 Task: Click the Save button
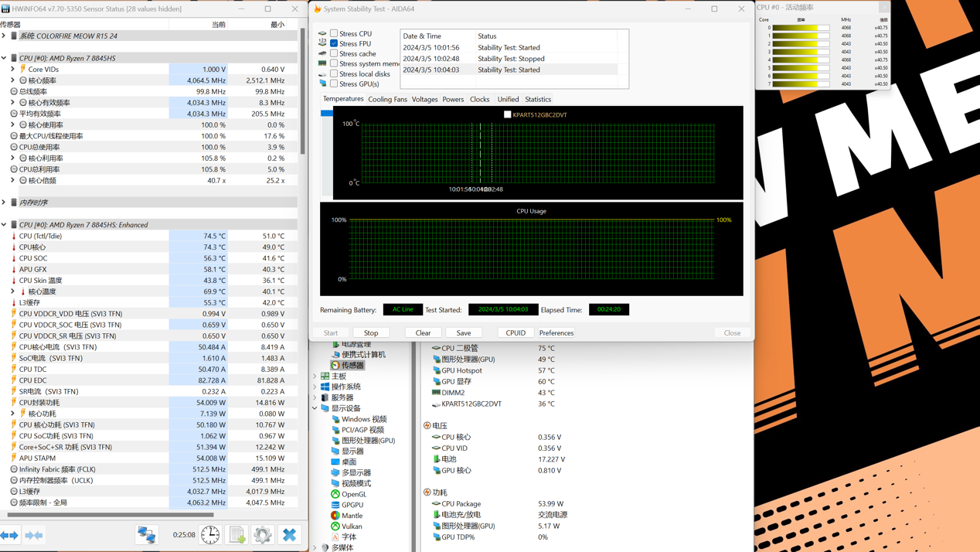(x=464, y=332)
